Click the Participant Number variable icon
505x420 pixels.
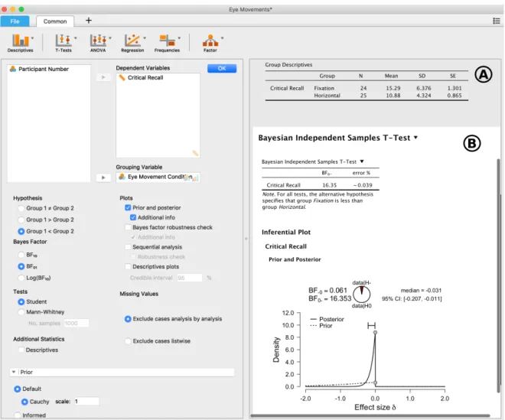(x=13, y=69)
